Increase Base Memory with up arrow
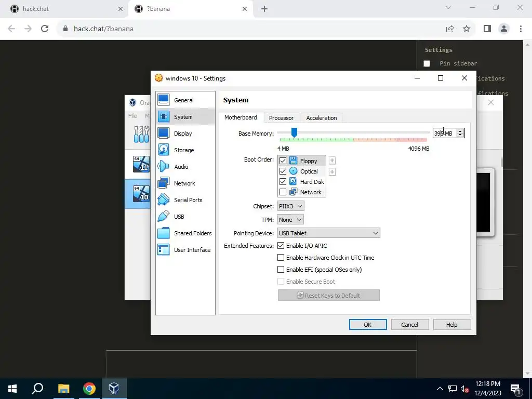The width and height of the screenshot is (532, 399). [460, 131]
